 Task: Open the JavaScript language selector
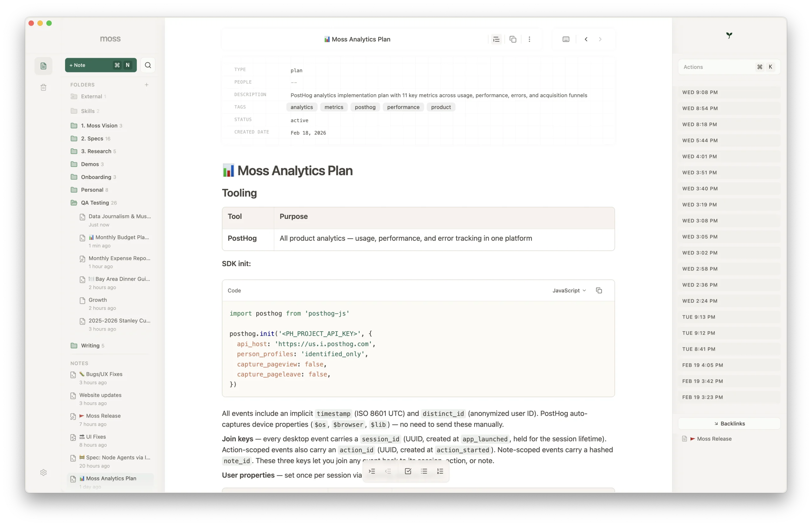tap(569, 291)
